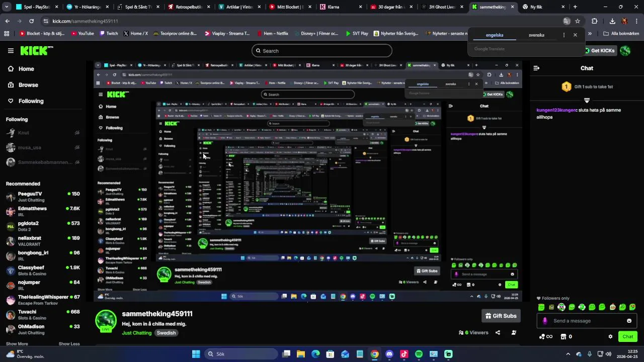This screenshot has height=362, width=644.
Task: Open Spotify from the taskbar
Action: point(419,354)
